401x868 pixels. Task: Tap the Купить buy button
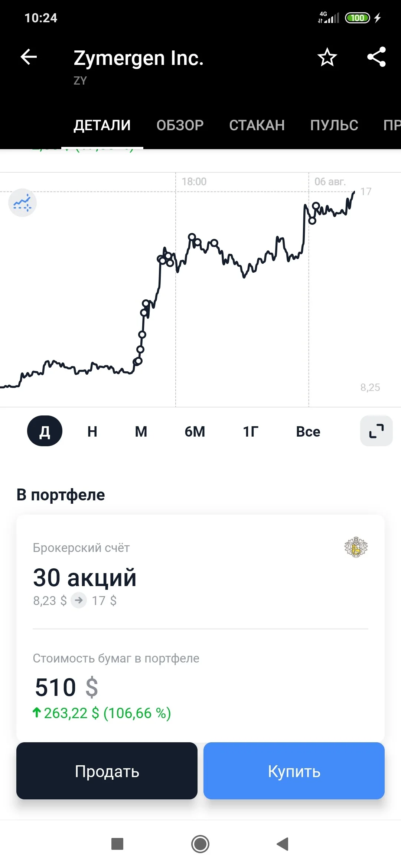point(294,771)
